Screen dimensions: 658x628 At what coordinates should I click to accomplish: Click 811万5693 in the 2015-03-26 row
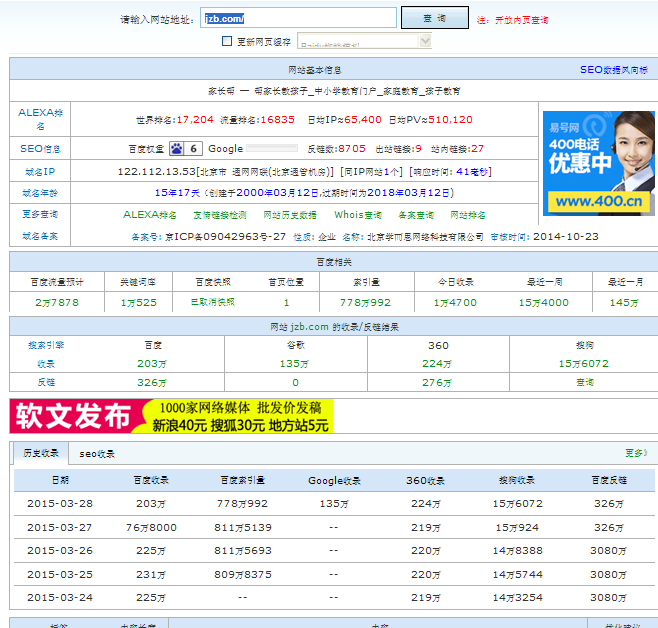click(243, 550)
